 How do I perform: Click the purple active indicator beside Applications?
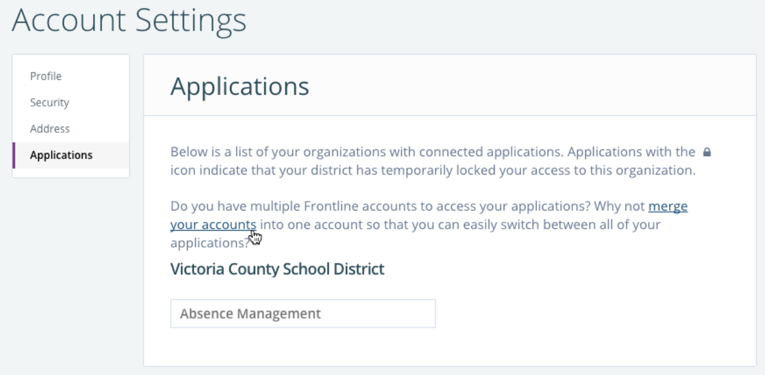tap(14, 155)
